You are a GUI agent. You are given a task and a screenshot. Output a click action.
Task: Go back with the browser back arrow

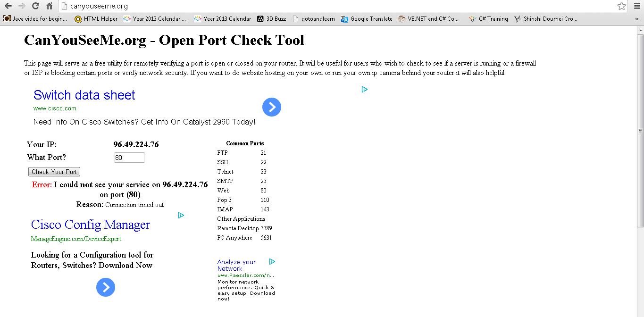pos(8,6)
